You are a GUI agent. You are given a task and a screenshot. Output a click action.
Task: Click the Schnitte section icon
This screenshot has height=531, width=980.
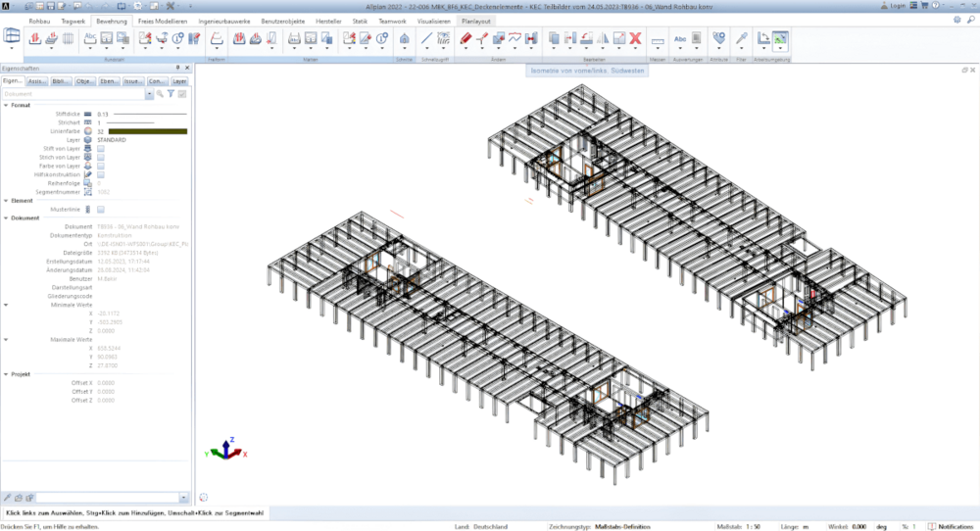pyautogui.click(x=405, y=38)
